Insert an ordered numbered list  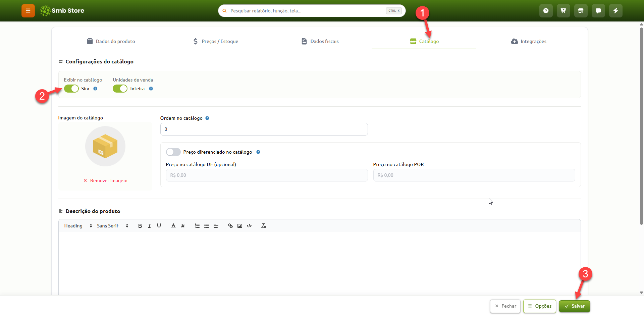197,226
